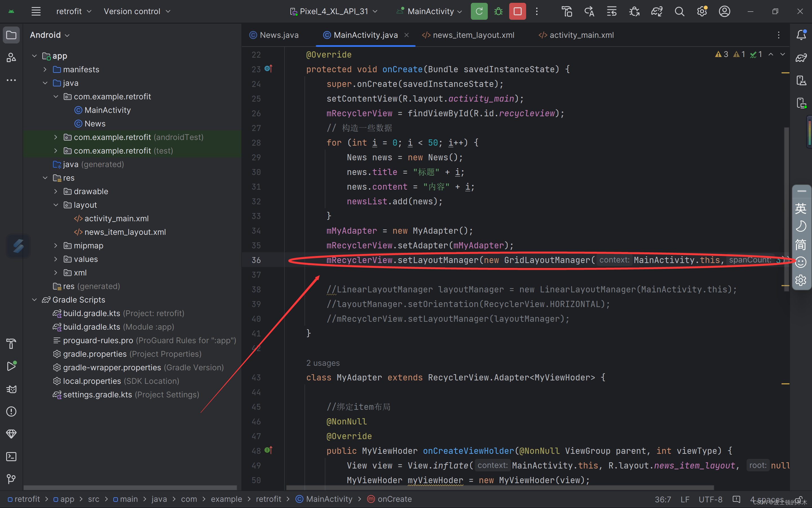Stop the running app
This screenshot has width=812, height=508.
517,11
